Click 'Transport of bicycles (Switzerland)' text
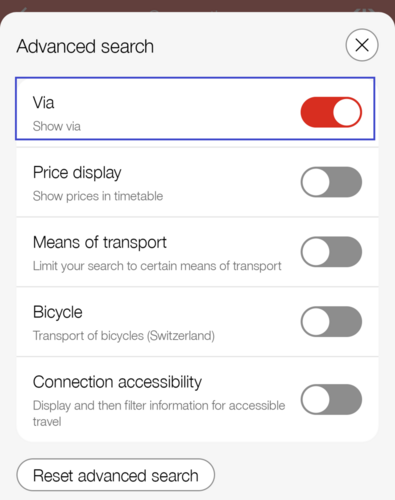 [124, 336]
